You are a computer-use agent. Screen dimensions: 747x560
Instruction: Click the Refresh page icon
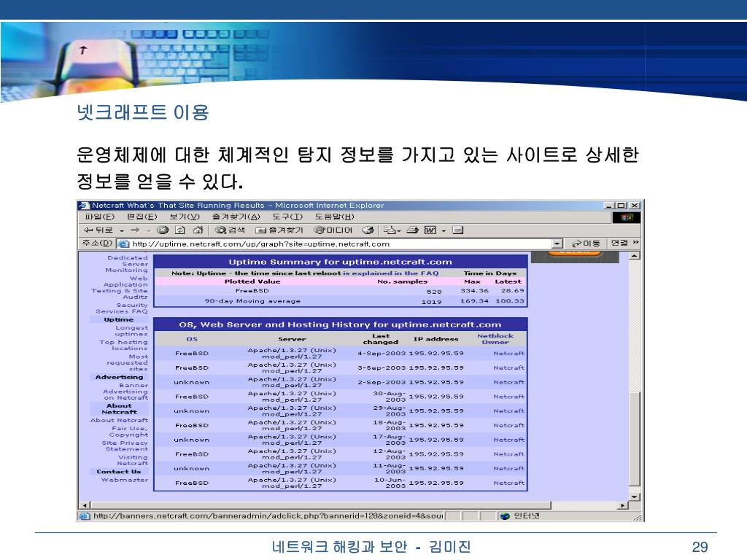179,230
